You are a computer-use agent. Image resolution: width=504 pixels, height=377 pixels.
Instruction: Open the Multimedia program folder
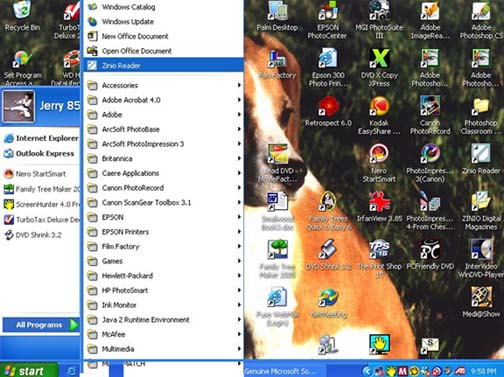tap(164, 349)
